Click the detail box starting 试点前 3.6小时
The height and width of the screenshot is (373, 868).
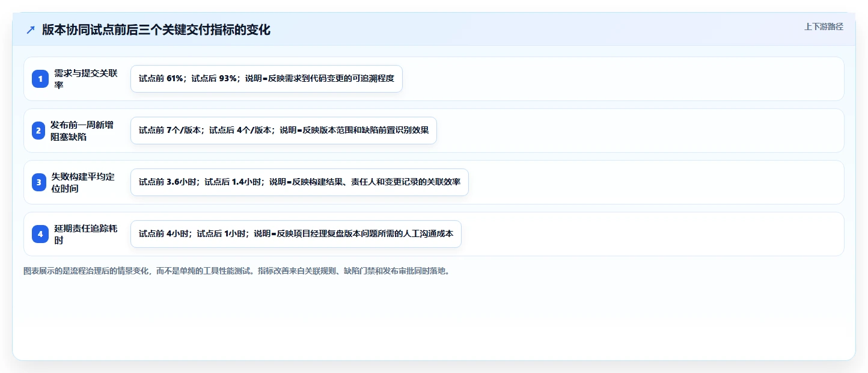[x=299, y=182]
